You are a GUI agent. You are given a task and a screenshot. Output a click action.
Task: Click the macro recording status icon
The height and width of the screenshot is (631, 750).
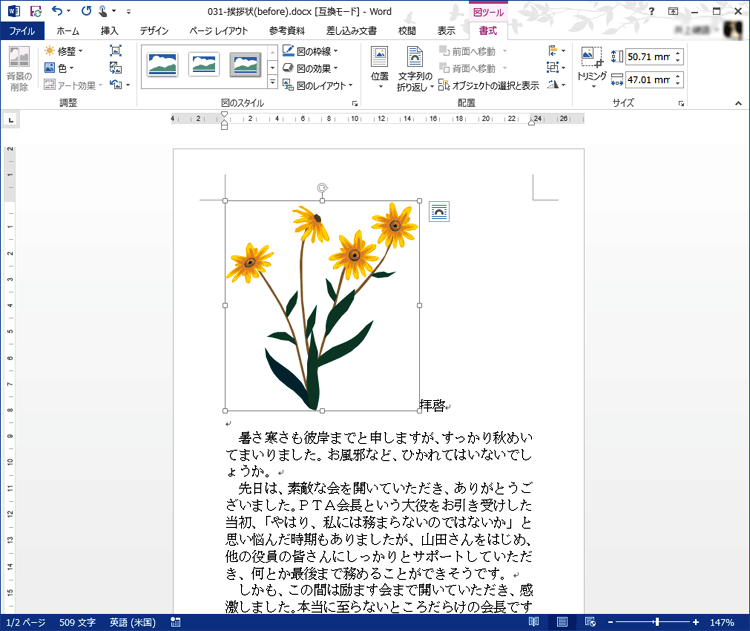pos(176,622)
